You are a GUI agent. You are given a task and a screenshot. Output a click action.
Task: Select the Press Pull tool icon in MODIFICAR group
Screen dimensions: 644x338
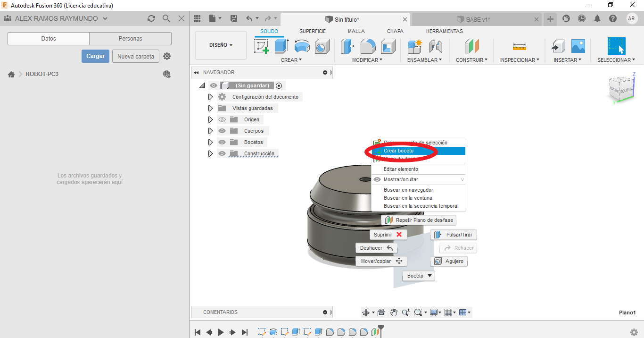click(348, 46)
